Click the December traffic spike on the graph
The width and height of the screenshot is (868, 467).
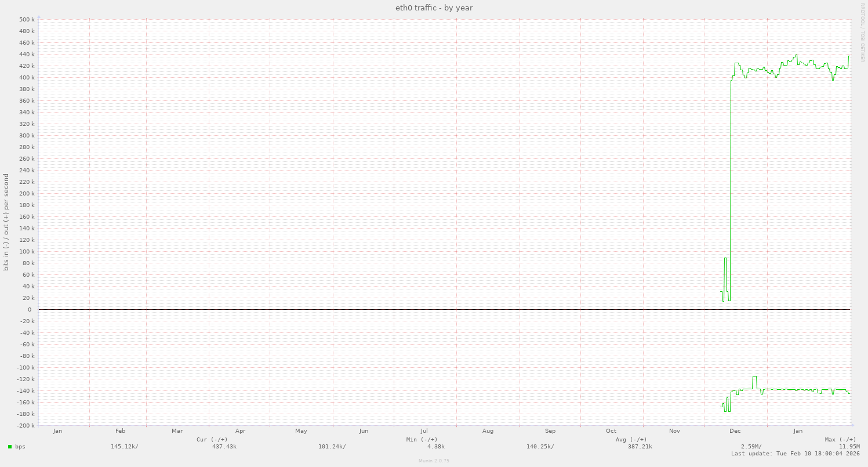pos(731,174)
